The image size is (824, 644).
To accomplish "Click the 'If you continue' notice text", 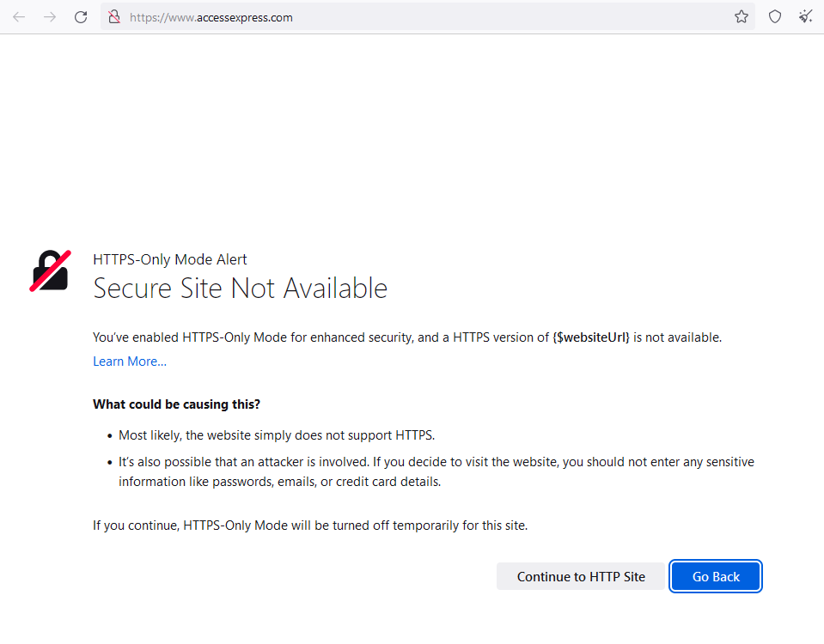I will [310, 525].
